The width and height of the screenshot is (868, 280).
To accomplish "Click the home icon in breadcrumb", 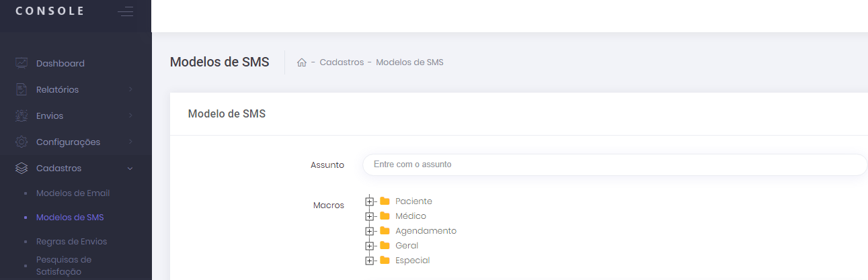I will [302, 62].
